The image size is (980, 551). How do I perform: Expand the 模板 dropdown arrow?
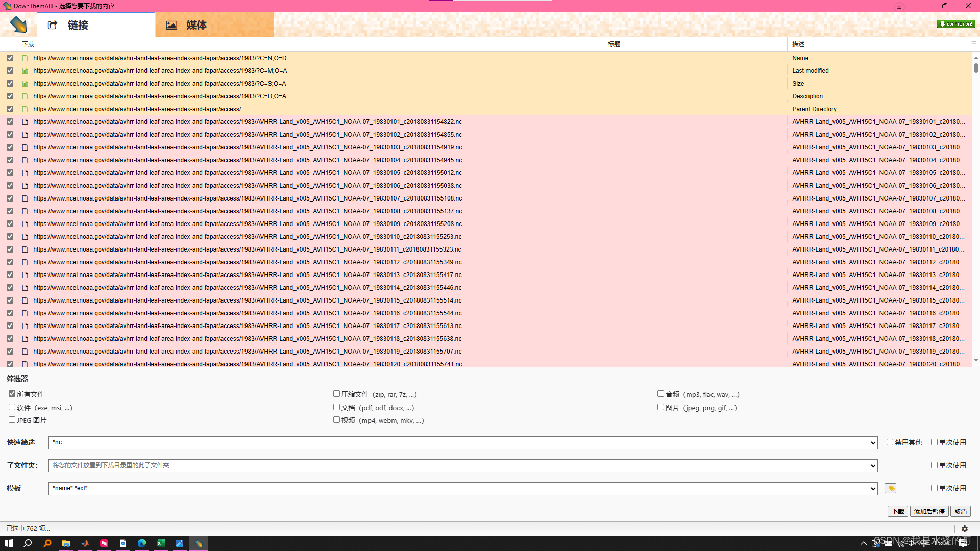(x=873, y=489)
